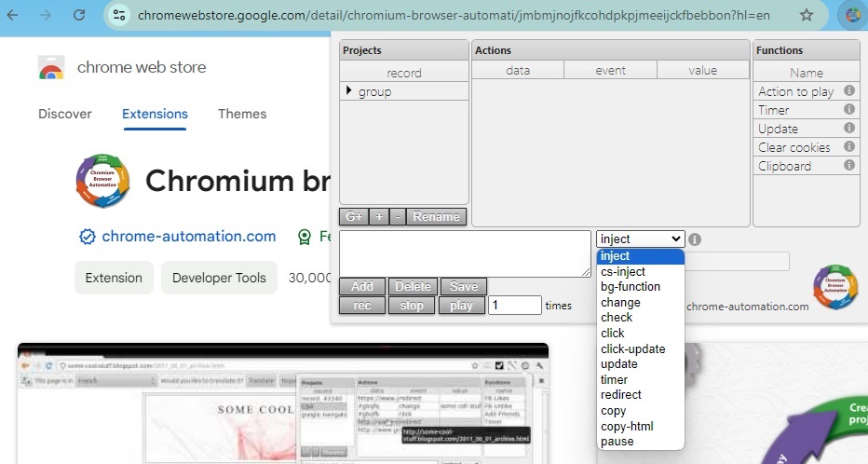Click the Rename button

[436, 216]
